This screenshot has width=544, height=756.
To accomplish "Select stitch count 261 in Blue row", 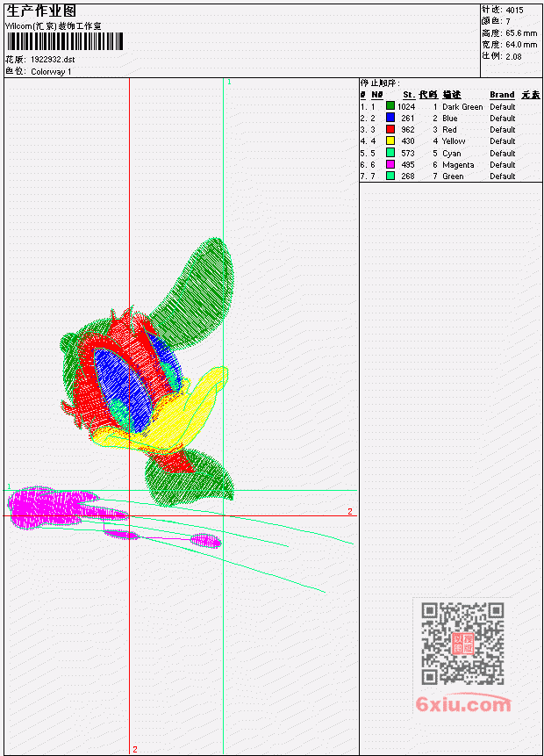I will pyautogui.click(x=408, y=119).
